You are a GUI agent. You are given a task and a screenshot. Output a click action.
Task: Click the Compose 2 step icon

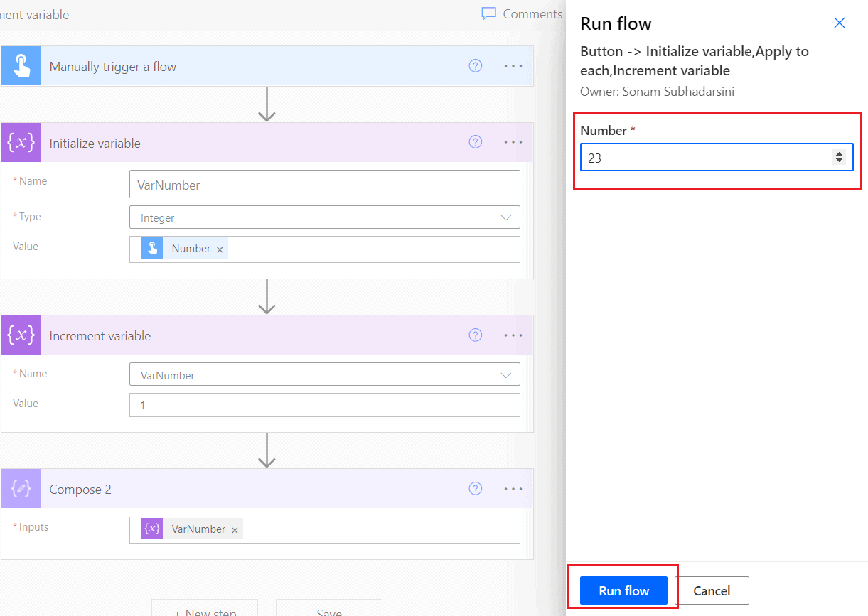[21, 489]
